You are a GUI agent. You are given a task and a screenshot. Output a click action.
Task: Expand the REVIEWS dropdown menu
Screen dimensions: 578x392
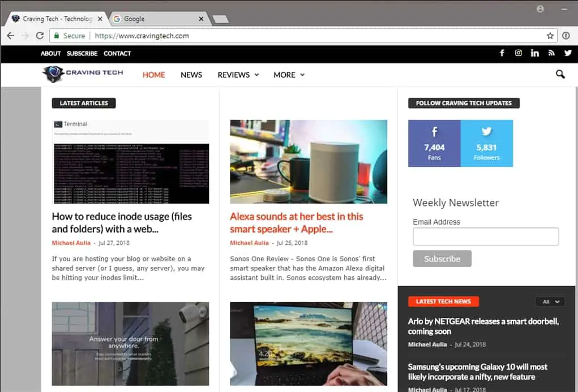tap(238, 75)
